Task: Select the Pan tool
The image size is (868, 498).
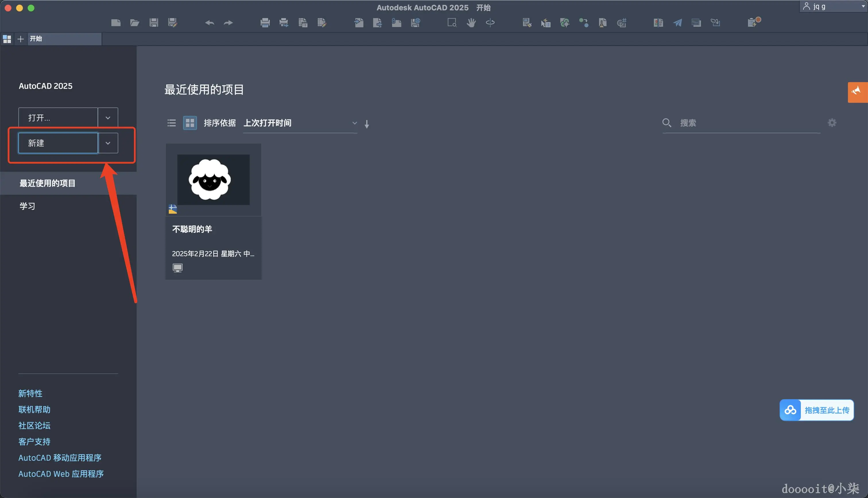Action: click(471, 23)
